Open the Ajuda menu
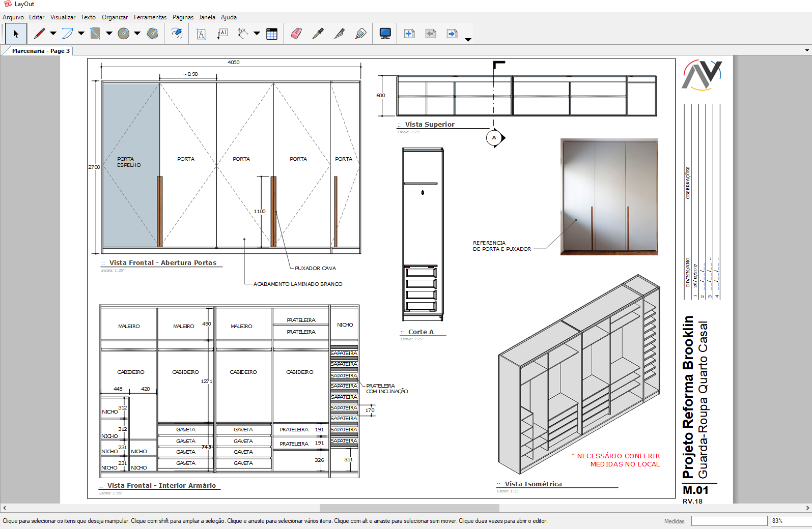Screen dimensions: 812x529 click(x=229, y=17)
